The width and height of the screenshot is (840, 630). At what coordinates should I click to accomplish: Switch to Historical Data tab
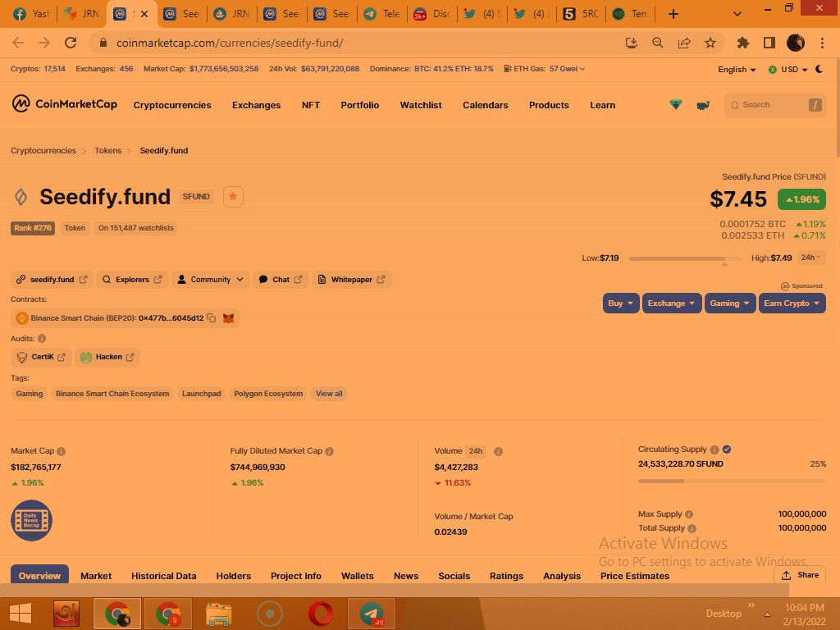[x=164, y=576]
